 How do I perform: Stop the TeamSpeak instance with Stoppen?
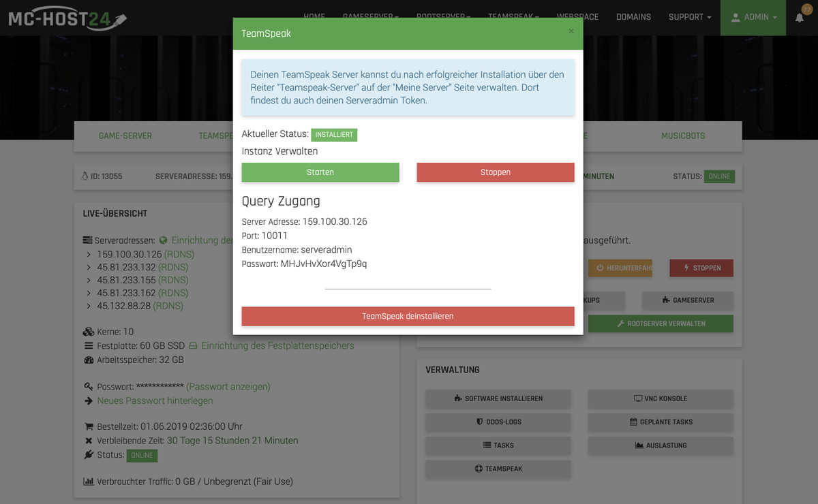coord(496,172)
